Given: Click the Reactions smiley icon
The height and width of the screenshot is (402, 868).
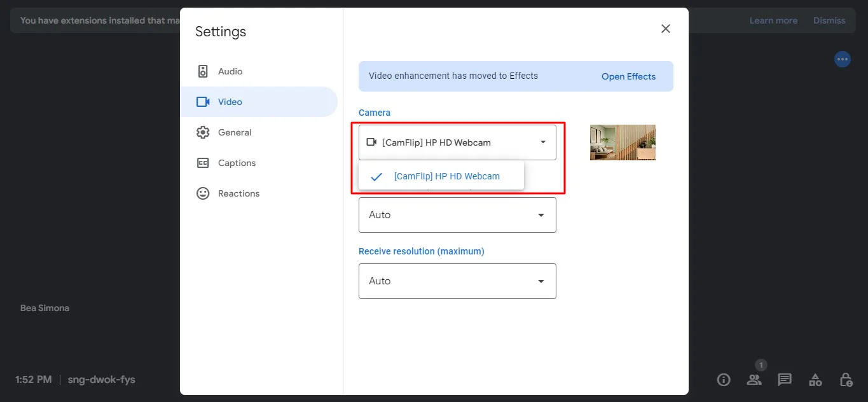Looking at the screenshot, I should tap(203, 193).
